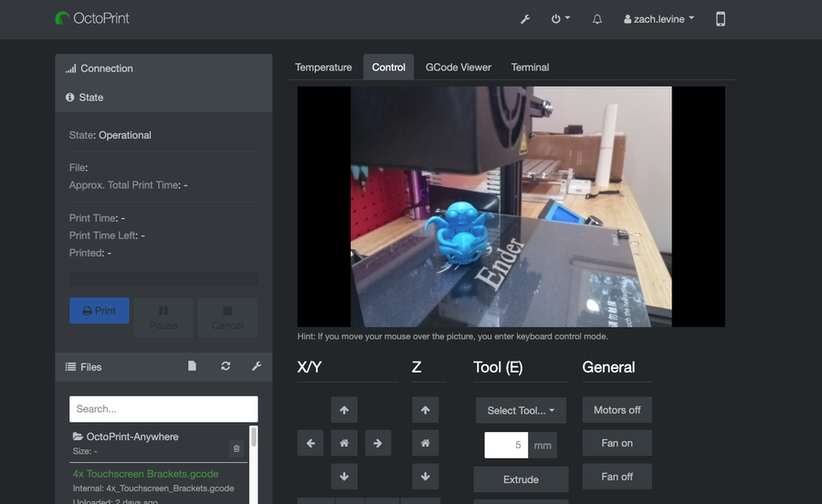822x504 pixels.
Task: Click the create file icon in Files
Action: click(192, 366)
